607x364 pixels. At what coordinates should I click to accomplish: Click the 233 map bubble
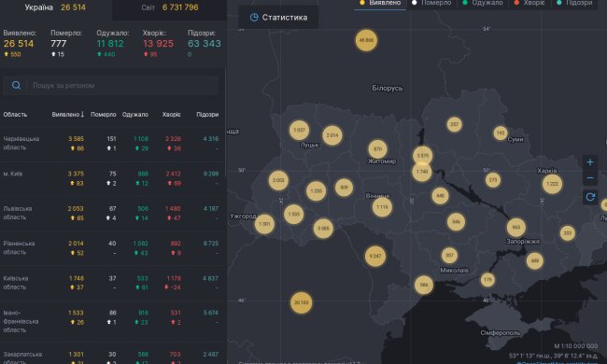[x=568, y=233]
